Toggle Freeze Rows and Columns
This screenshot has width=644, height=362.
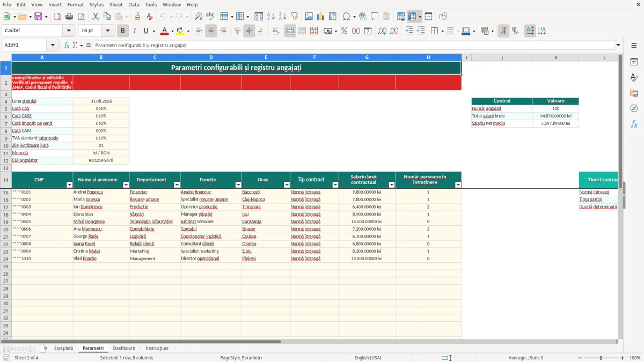(x=412, y=17)
